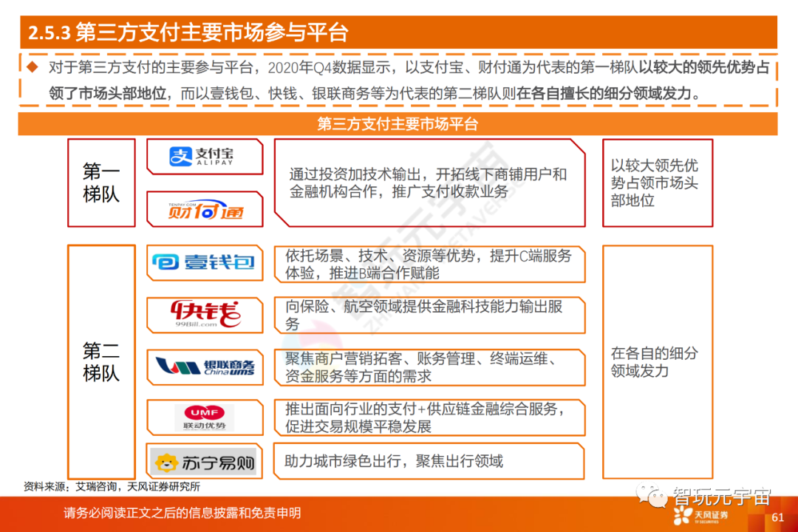Screen dimensions: 798x532
Task: Click the 第一梯队 label box
Action: pos(101,183)
